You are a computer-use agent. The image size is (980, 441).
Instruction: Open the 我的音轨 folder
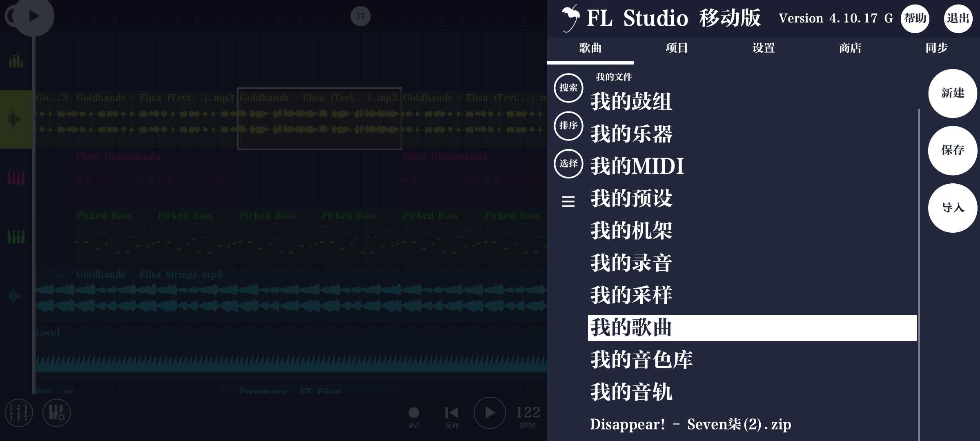752,392
